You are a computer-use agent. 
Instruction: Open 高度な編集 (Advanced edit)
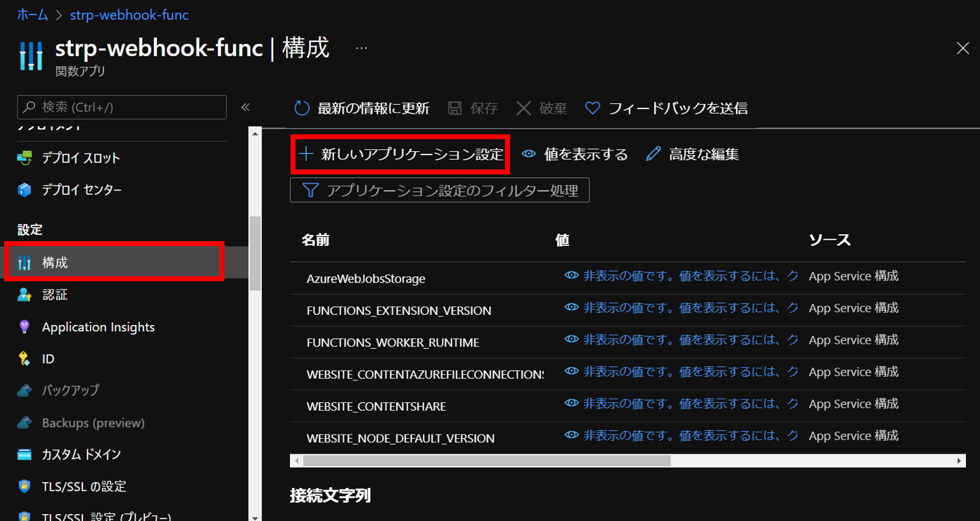click(705, 153)
